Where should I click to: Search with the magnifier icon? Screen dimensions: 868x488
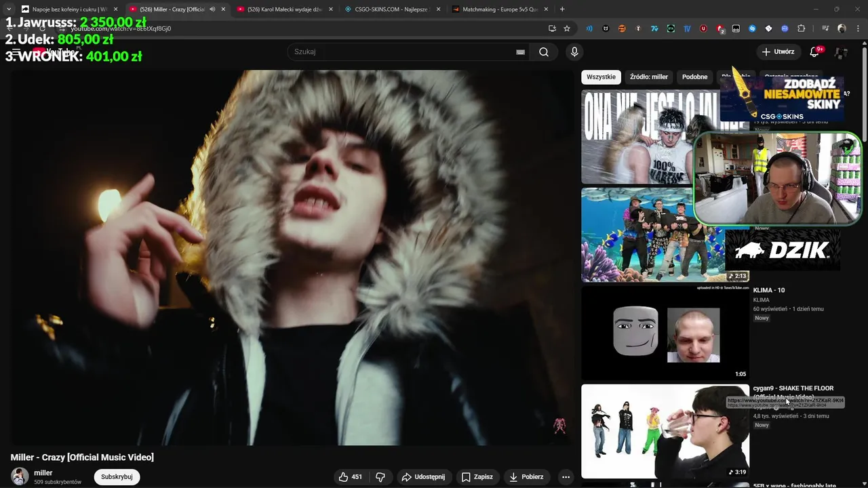(x=544, y=52)
